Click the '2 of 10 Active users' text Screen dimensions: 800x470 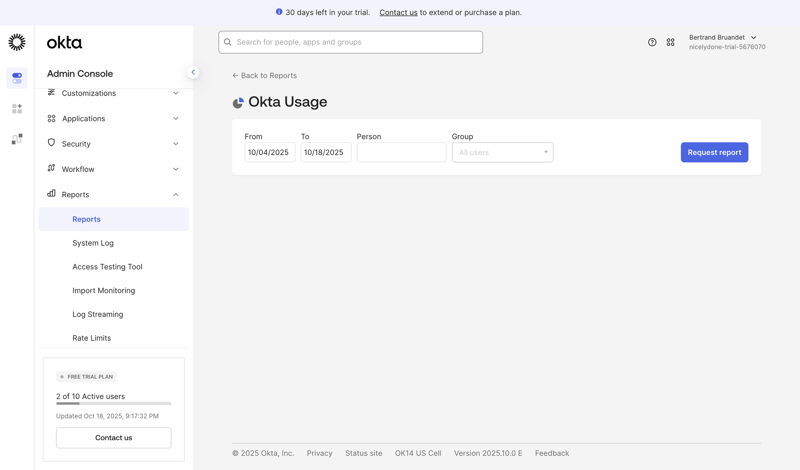[90, 396]
